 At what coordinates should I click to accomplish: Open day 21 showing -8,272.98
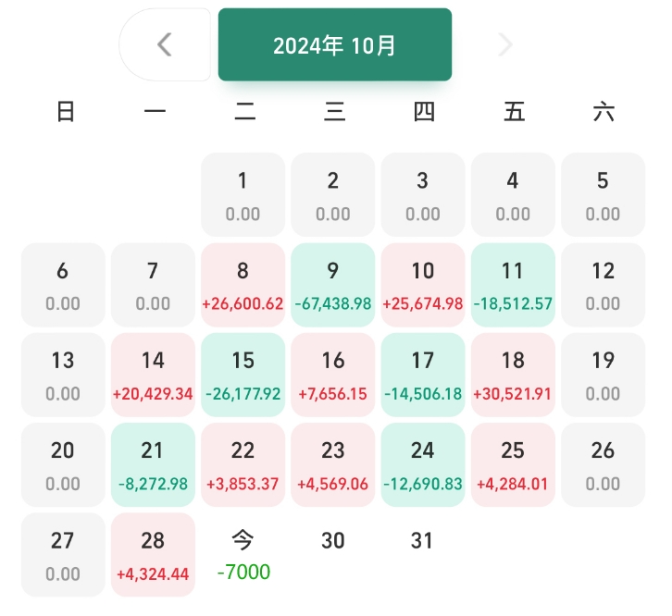(153, 465)
